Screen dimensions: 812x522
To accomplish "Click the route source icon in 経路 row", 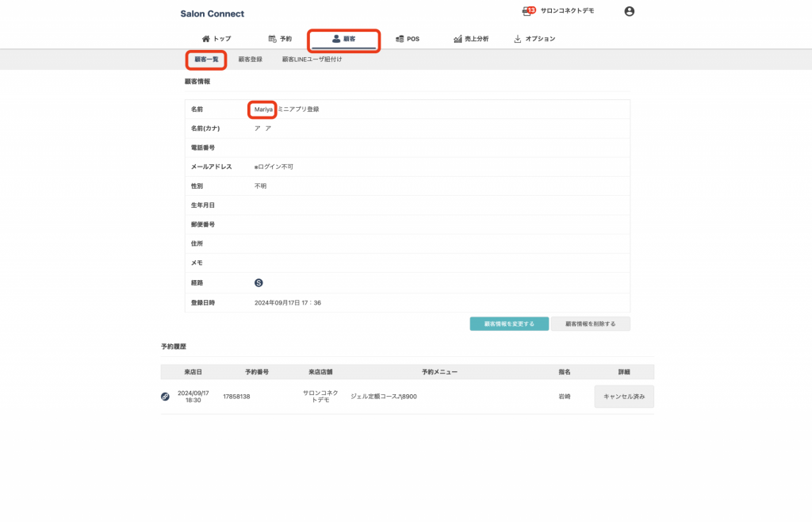I will tap(259, 282).
